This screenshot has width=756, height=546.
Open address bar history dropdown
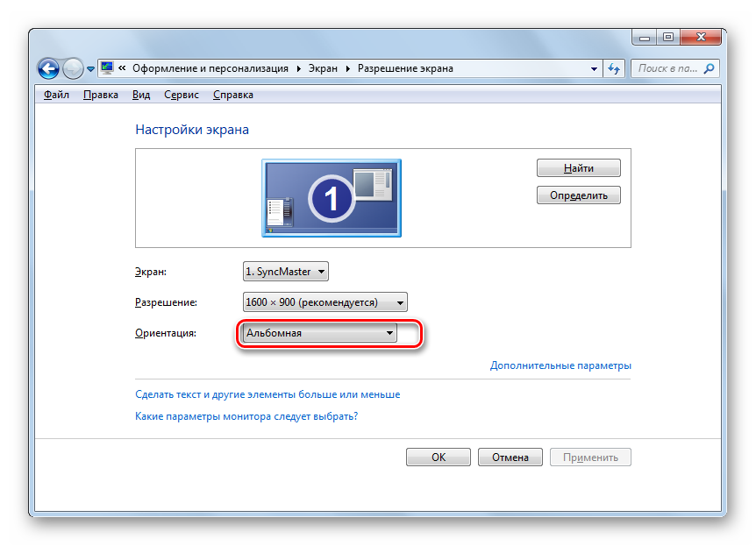click(594, 69)
